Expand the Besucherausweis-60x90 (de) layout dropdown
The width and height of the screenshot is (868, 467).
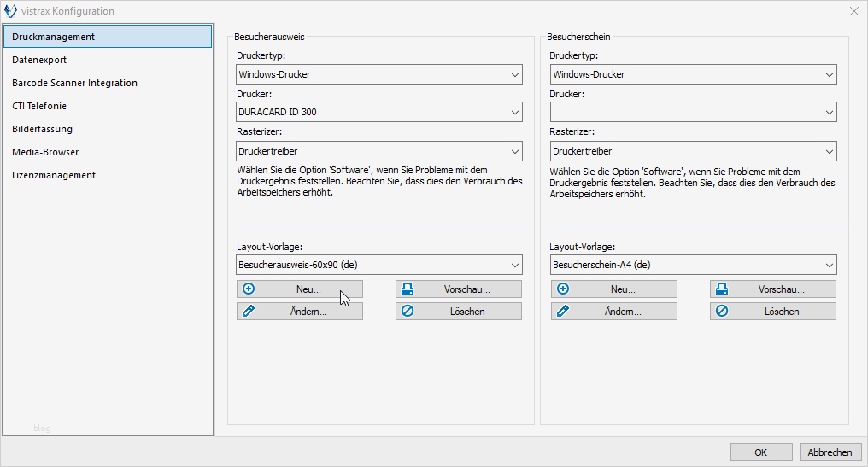(x=515, y=266)
